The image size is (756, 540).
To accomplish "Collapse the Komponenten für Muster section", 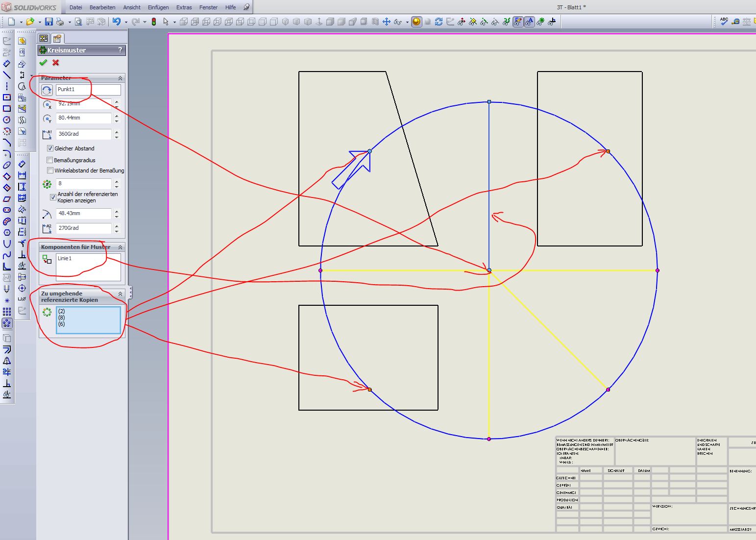I will (x=120, y=247).
